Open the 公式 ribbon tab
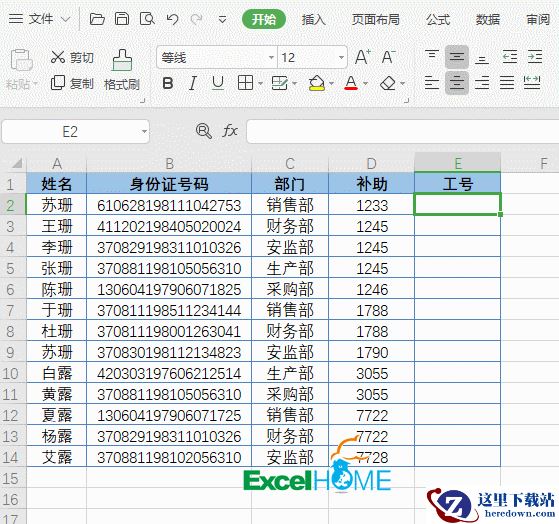 [438, 19]
